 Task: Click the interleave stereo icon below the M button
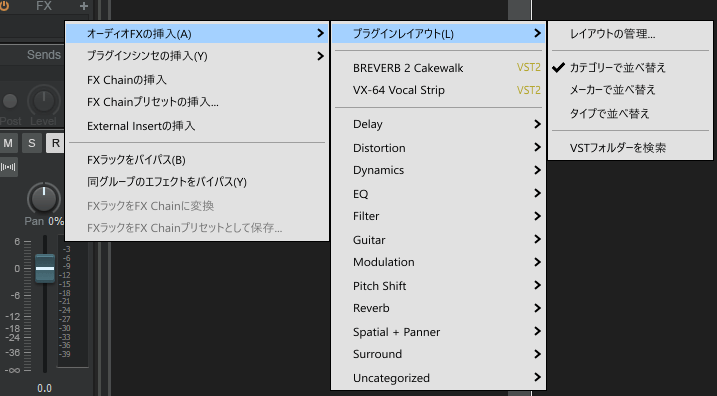click(9, 167)
